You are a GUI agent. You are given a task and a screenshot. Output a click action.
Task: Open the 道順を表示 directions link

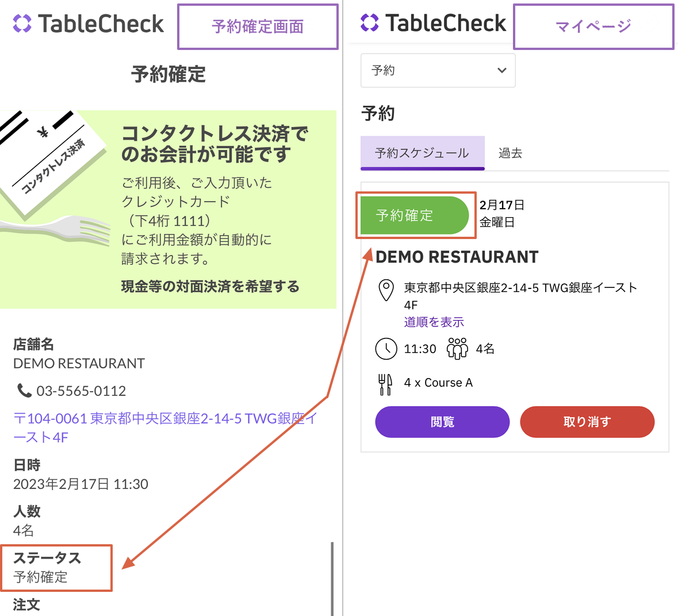[x=434, y=322]
